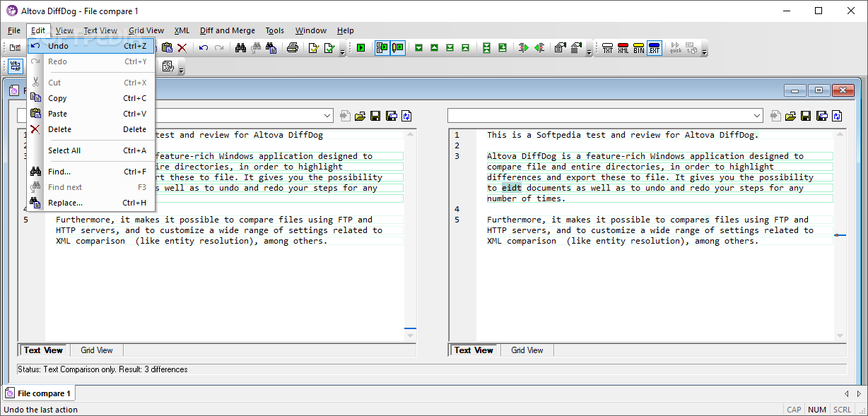868x416 pixels.
Task: Open the Diff and Merge menu
Action: pyautogui.click(x=227, y=30)
